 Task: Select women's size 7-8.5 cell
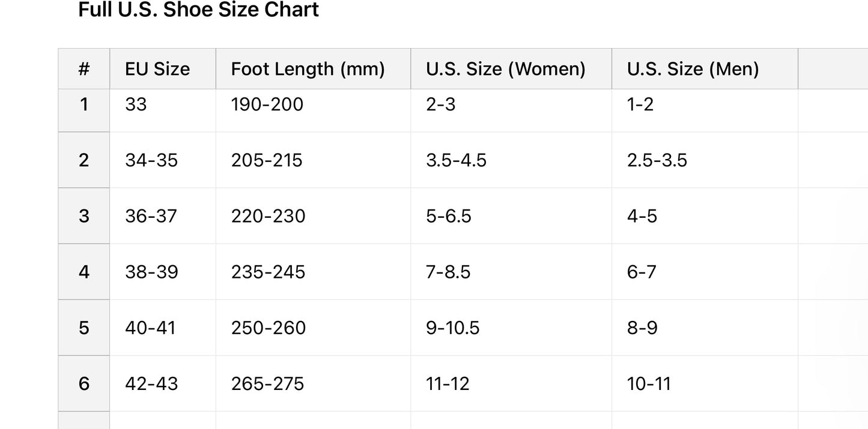tap(511, 272)
